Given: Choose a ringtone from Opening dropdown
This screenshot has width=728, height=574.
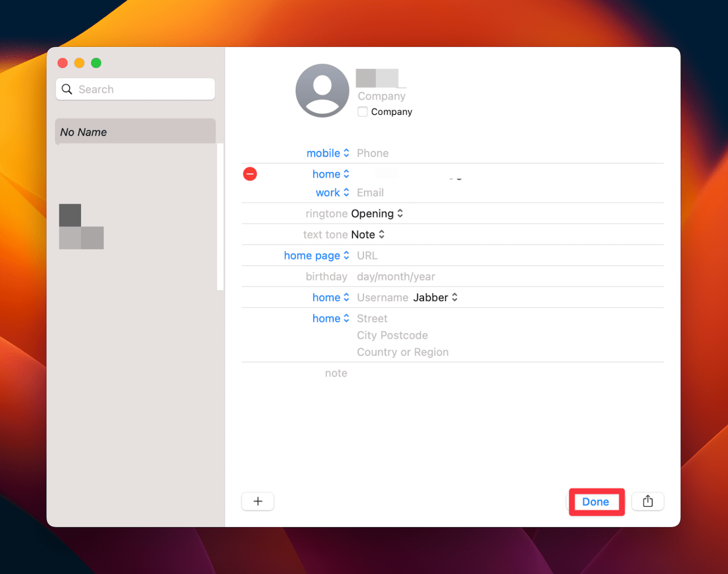Looking at the screenshot, I should pyautogui.click(x=377, y=214).
